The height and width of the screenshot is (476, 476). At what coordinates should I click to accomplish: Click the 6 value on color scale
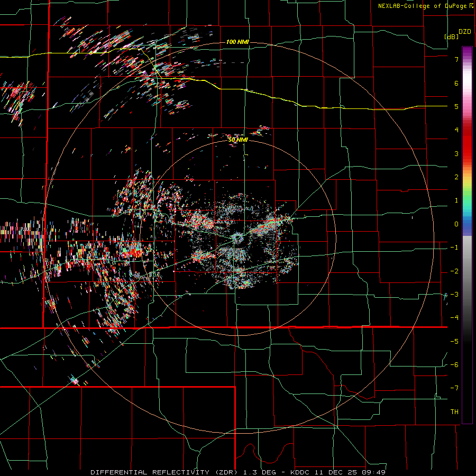[x=456, y=83]
